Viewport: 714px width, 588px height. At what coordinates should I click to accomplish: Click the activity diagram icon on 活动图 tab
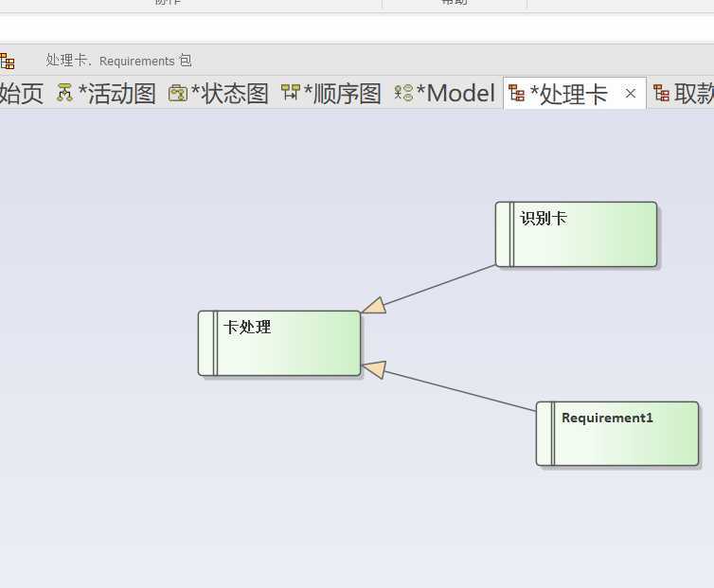pyautogui.click(x=64, y=93)
